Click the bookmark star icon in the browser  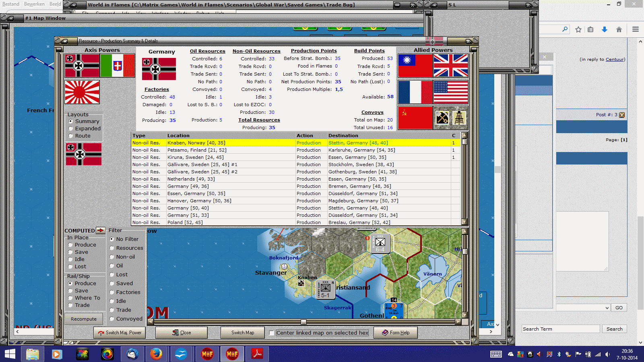578,29
